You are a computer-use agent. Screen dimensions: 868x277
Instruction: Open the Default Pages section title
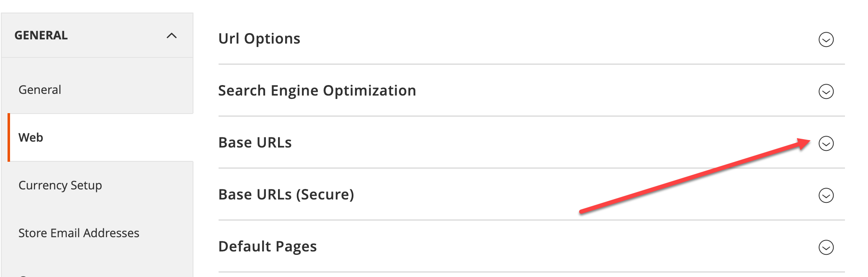click(x=268, y=246)
